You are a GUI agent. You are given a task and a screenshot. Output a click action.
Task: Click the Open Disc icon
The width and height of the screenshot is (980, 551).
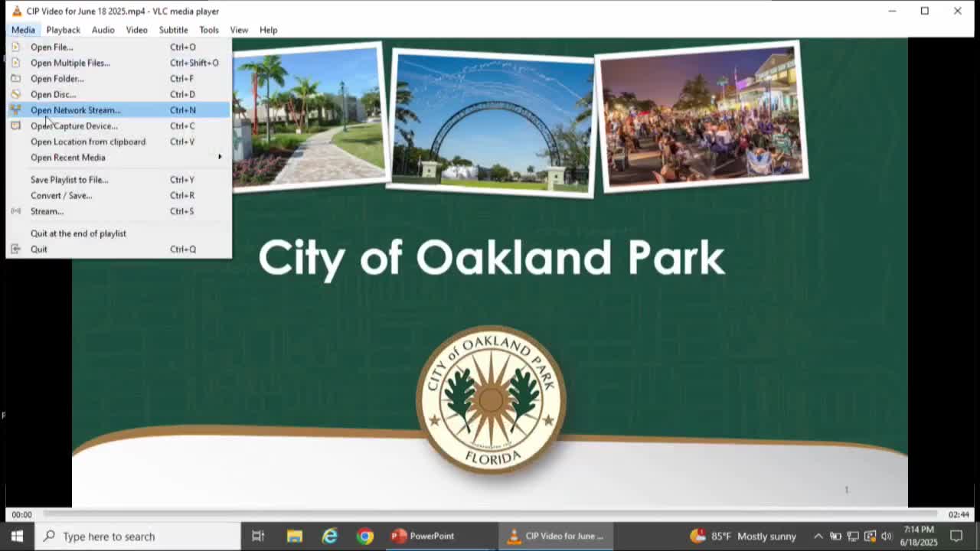point(15,94)
